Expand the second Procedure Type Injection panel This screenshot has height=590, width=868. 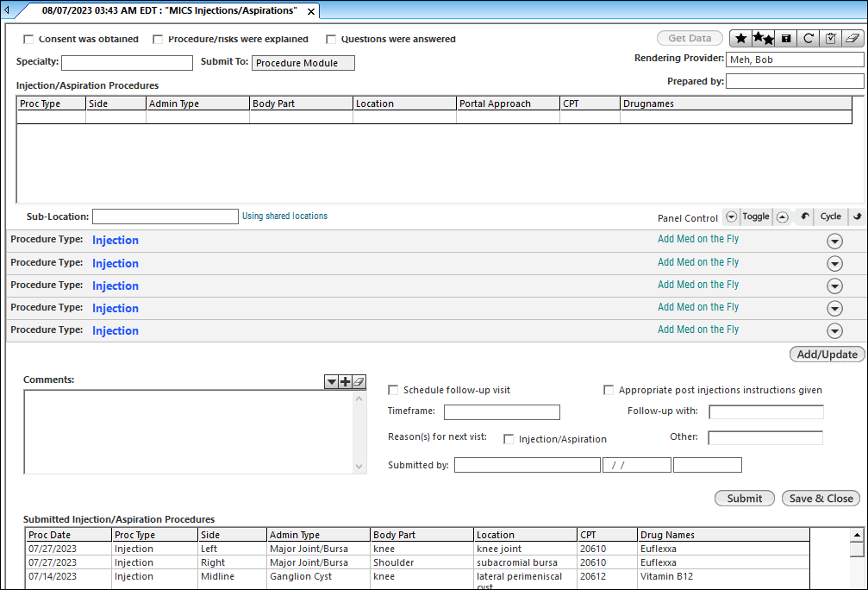[x=834, y=263]
